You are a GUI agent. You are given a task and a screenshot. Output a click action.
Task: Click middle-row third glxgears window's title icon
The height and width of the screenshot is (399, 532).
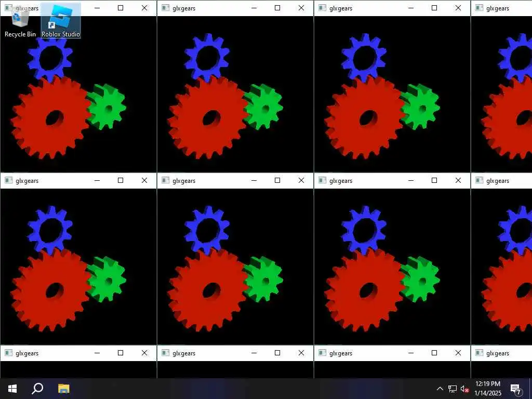[322, 180]
